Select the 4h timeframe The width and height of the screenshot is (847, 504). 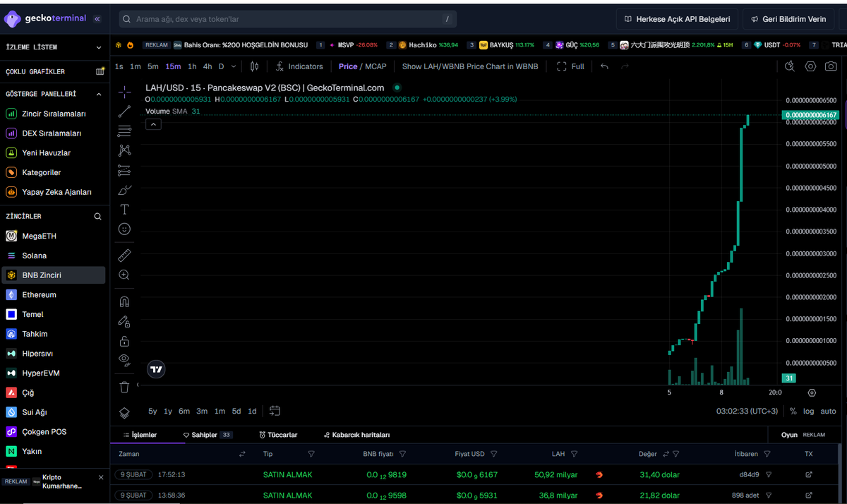coord(208,66)
